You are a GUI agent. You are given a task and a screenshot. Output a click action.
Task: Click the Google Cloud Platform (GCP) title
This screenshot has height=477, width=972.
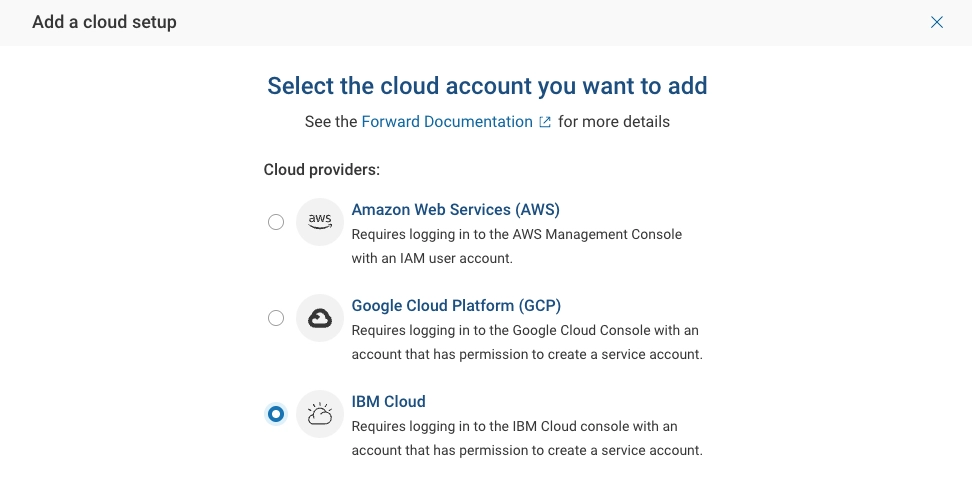pos(456,306)
